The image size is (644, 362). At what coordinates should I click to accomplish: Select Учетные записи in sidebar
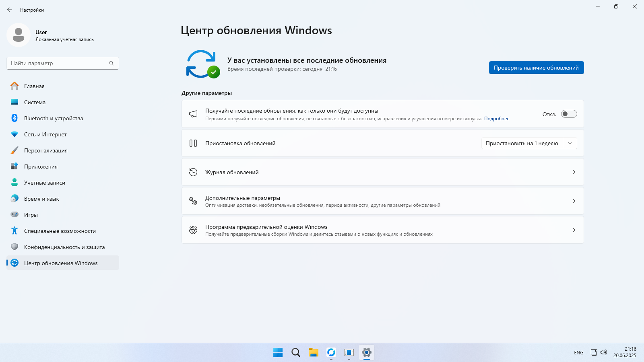(63, 183)
